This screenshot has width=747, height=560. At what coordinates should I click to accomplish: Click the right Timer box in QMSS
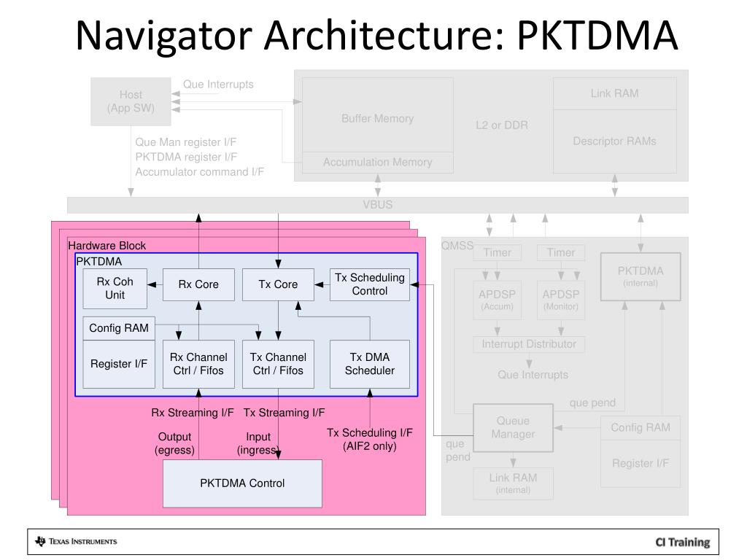click(x=561, y=252)
